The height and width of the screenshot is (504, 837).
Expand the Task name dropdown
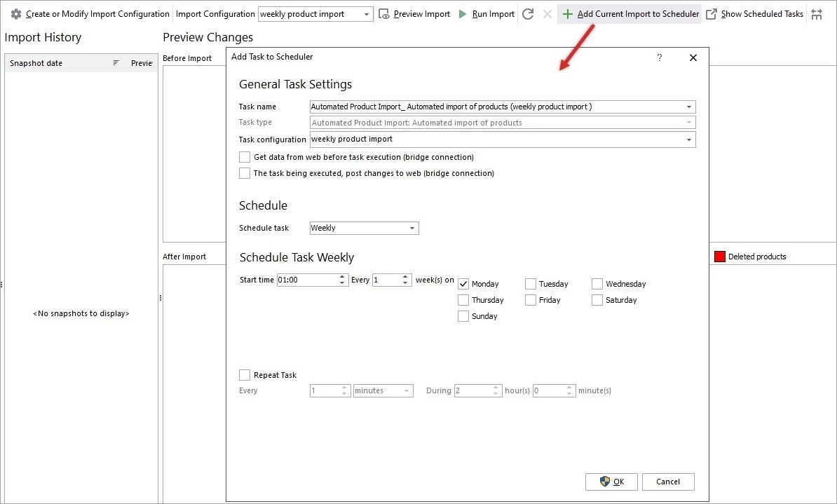point(690,107)
